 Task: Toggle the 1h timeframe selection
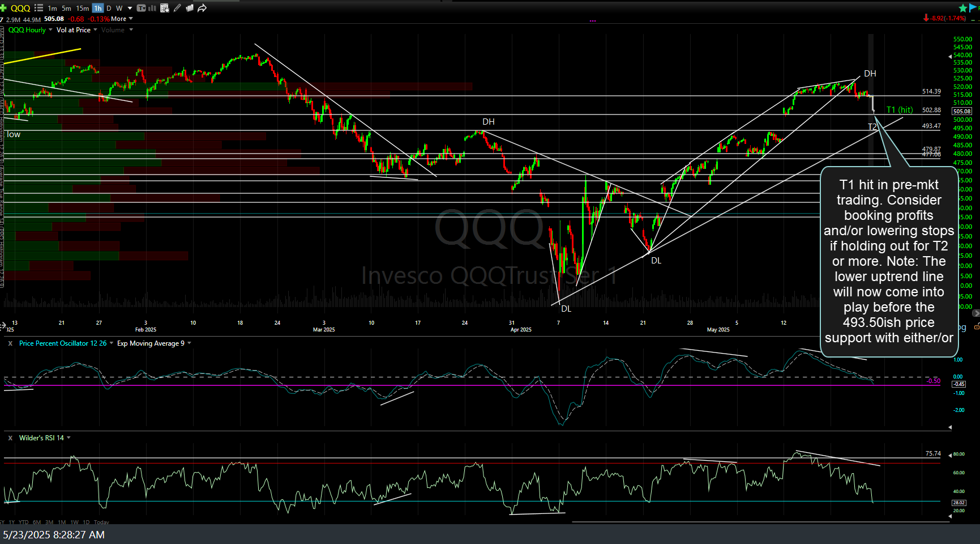(97, 7)
